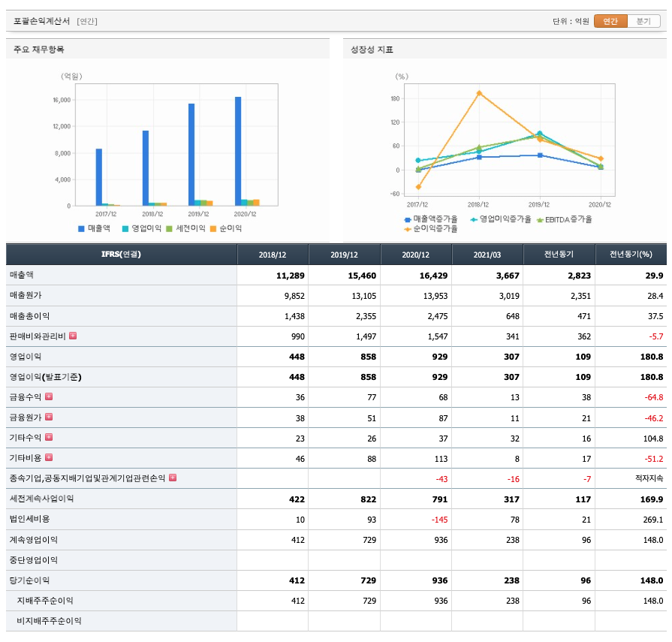Select the 매출원가 row label
The height and width of the screenshot is (642, 672).
coord(26,295)
